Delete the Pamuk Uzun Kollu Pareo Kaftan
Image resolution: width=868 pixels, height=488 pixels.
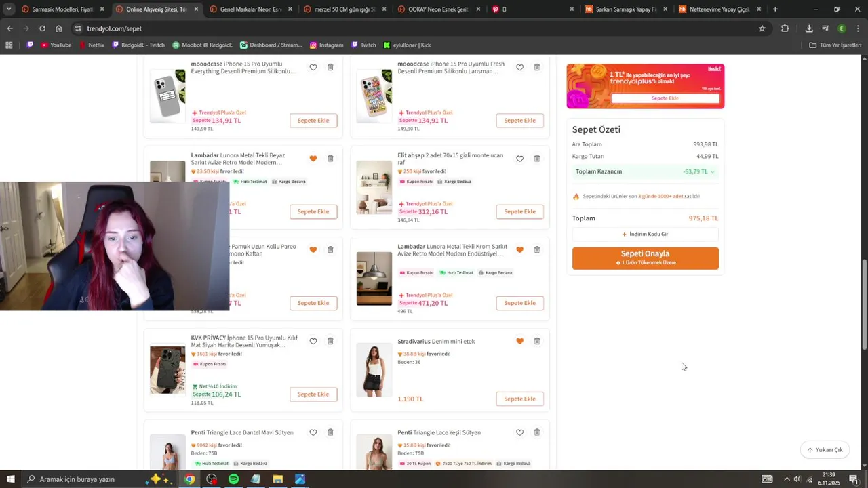330,249
